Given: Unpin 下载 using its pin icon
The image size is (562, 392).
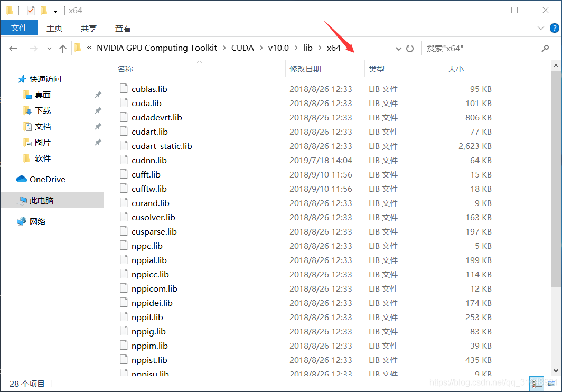Looking at the screenshot, I should 98,110.
